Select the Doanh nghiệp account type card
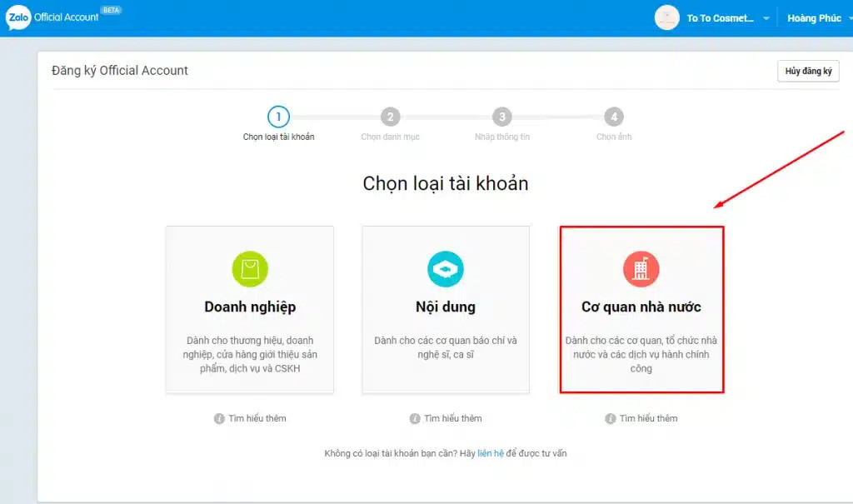This screenshot has height=504, width=853. 249,308
